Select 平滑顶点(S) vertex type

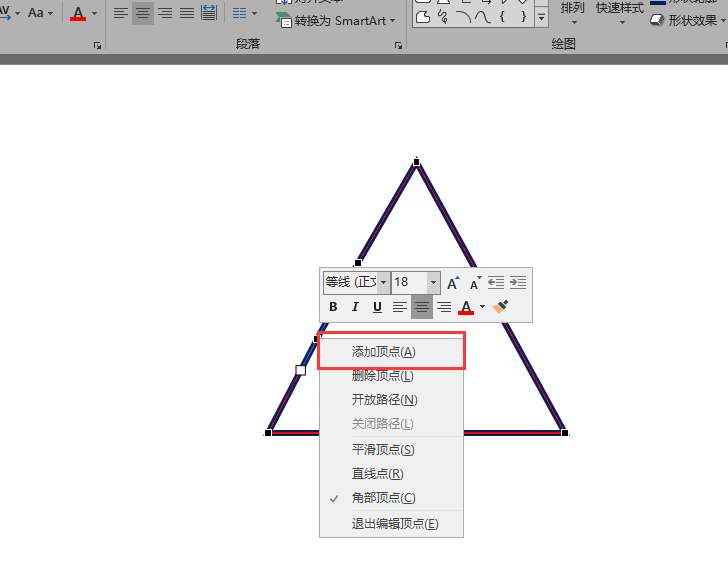click(391, 450)
